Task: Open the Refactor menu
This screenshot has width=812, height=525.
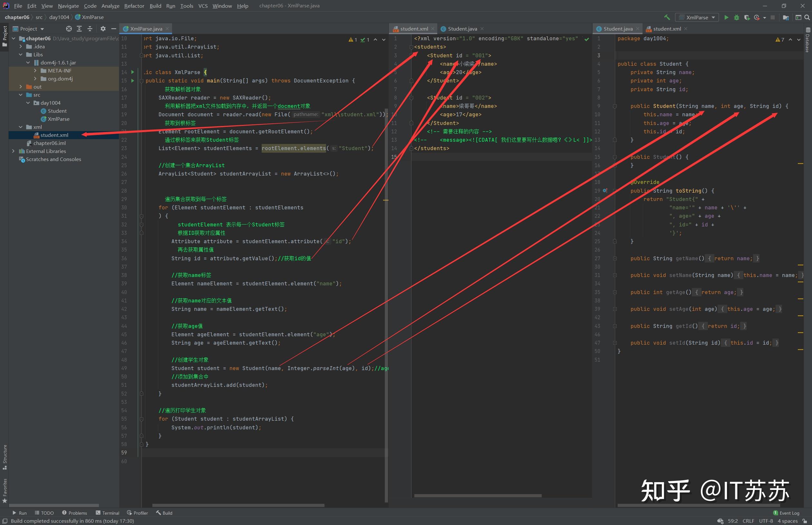Action: pyautogui.click(x=134, y=6)
